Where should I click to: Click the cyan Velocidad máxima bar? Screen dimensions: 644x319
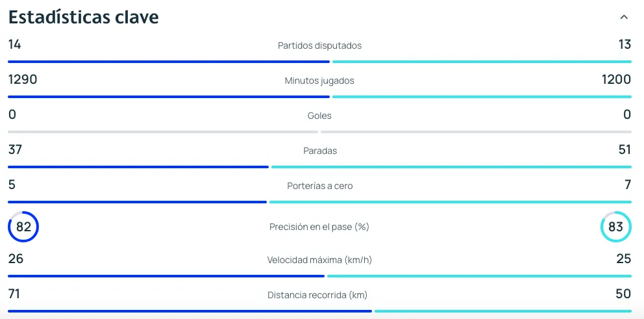click(479, 276)
